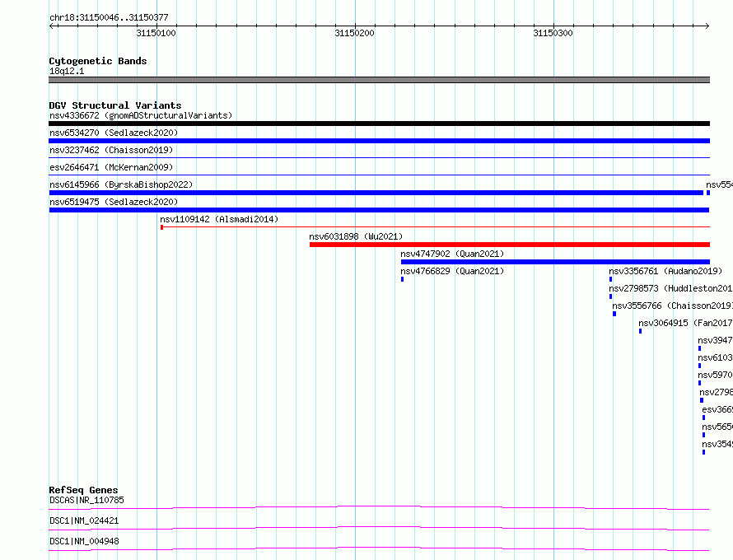The width and height of the screenshot is (733, 560).
Task: Click the right arrowhead of the ruler
Action: 707,26
